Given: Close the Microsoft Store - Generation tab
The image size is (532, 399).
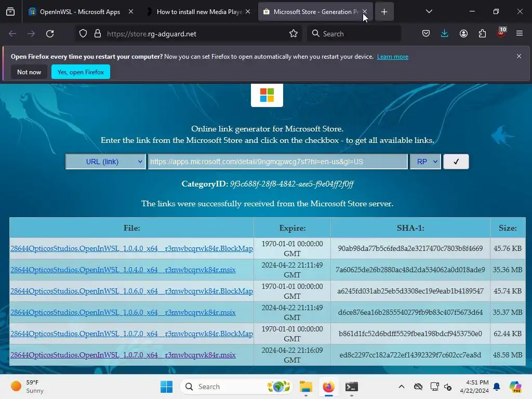Looking at the screenshot, I should point(365,11).
